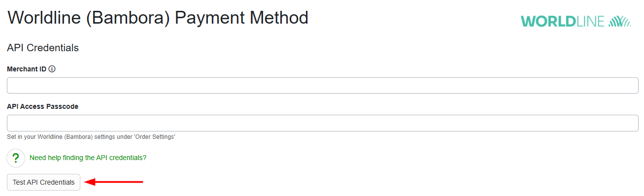Select the API Credentials section heading
This screenshot has width=644, height=196.
43,48
